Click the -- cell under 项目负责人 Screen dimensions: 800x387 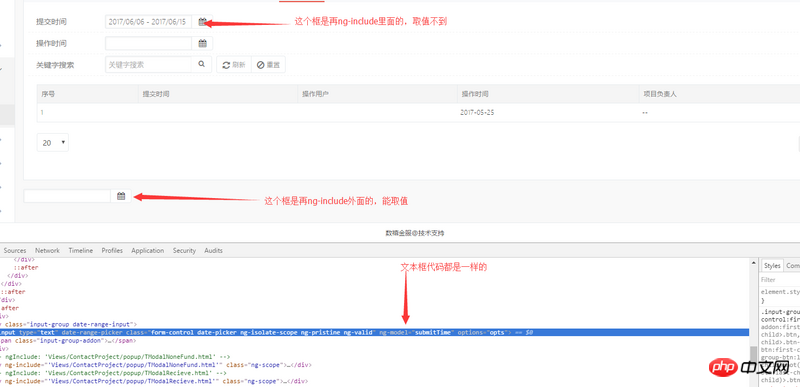tap(645, 113)
